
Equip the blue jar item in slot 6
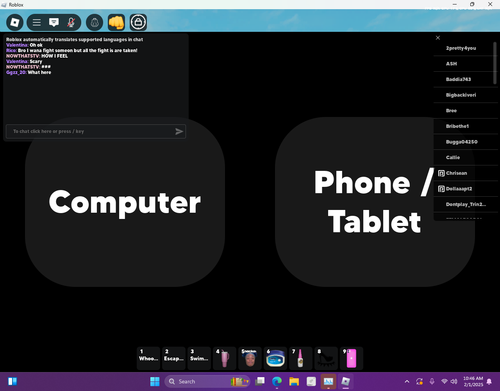(275, 358)
